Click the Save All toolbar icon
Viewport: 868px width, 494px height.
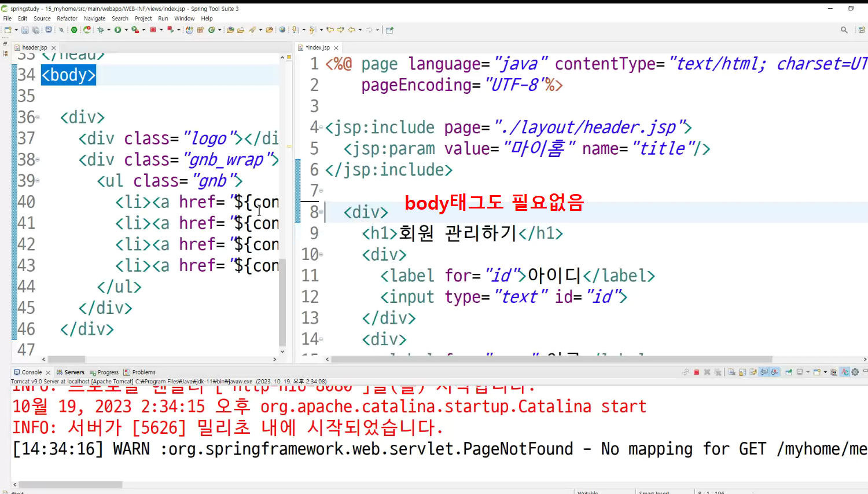(36, 30)
